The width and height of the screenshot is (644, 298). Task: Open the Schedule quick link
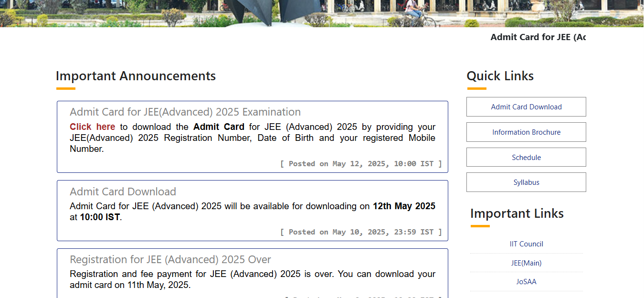[526, 157]
